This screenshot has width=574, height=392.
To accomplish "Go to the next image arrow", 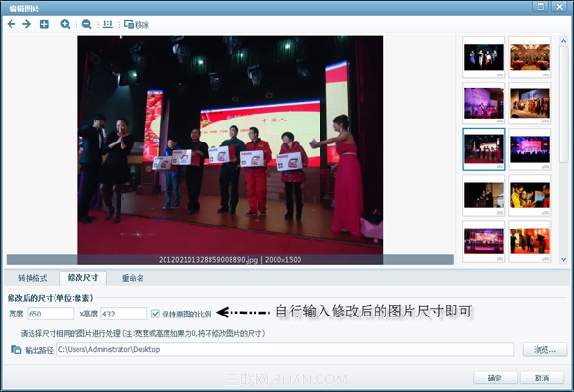I will (27, 24).
